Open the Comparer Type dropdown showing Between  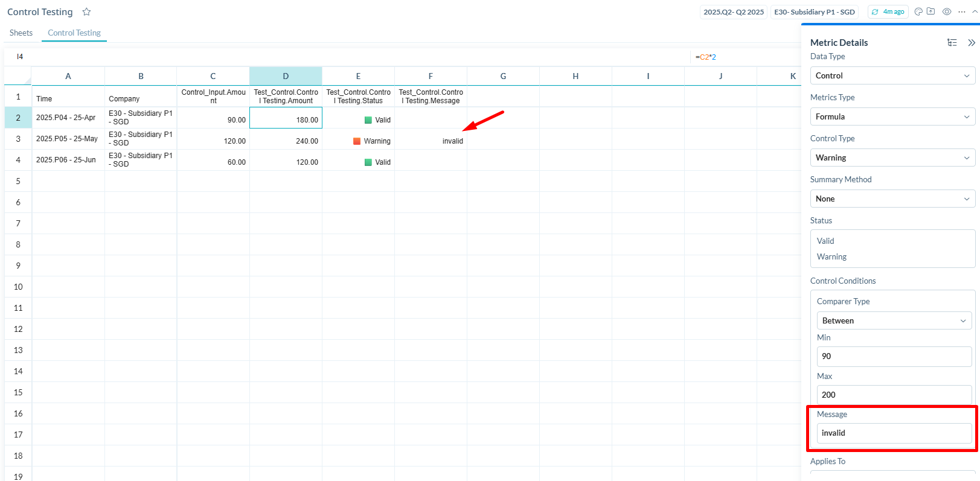[x=894, y=320]
